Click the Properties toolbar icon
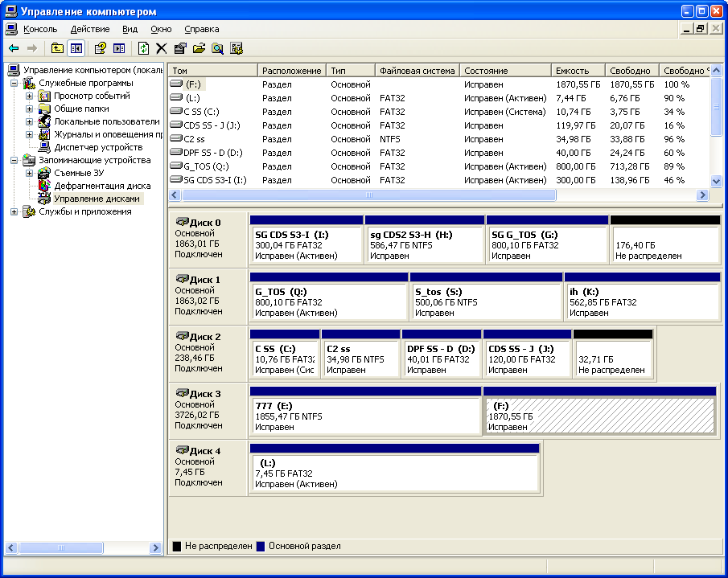 coord(179,47)
